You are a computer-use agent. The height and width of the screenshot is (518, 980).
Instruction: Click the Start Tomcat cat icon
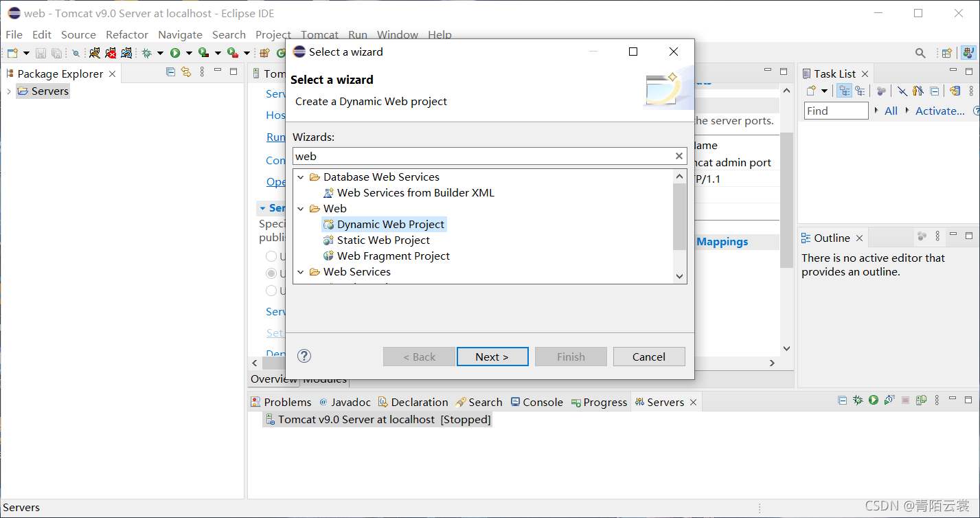[x=95, y=53]
